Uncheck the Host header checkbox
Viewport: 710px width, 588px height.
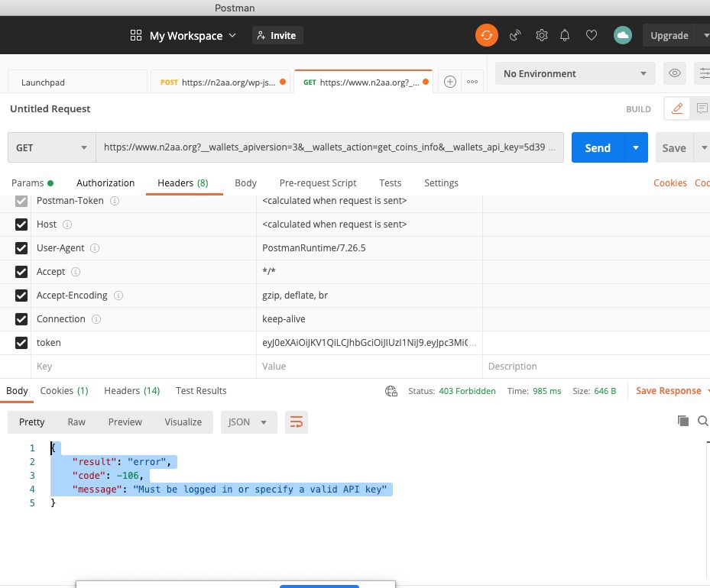[21, 225]
